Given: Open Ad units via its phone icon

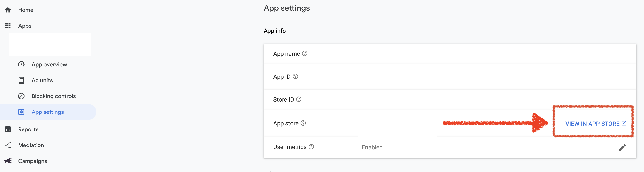Looking at the screenshot, I should 21,80.
